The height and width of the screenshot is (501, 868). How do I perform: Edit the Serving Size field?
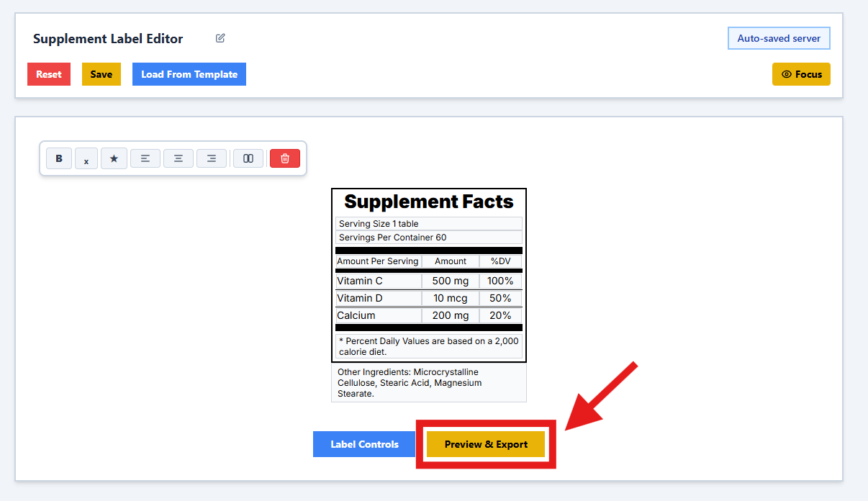pyautogui.click(x=428, y=224)
